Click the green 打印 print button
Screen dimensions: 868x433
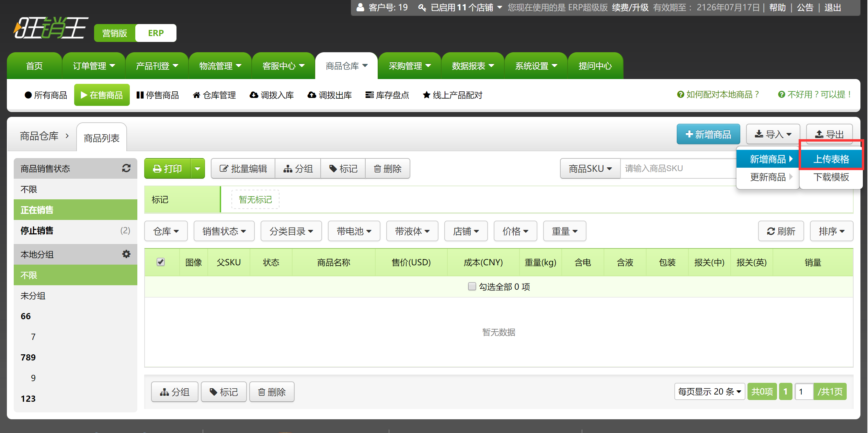point(168,168)
